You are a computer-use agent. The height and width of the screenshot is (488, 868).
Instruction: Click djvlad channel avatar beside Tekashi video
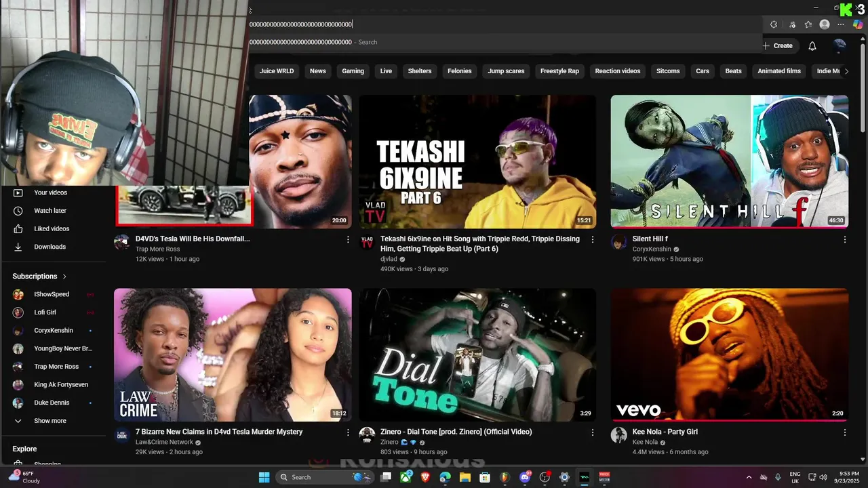click(367, 242)
